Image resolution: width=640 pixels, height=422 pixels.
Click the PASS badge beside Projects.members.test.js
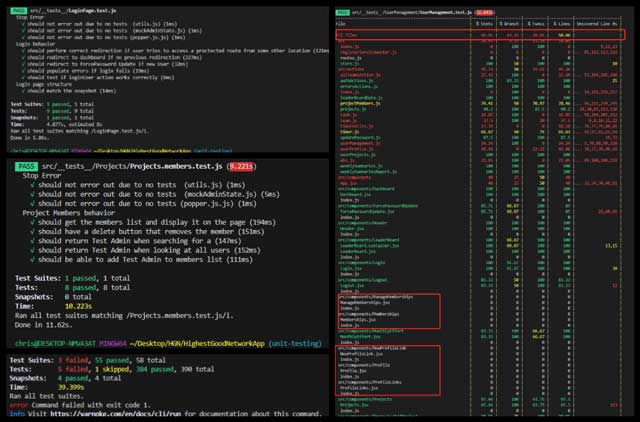coord(25,167)
